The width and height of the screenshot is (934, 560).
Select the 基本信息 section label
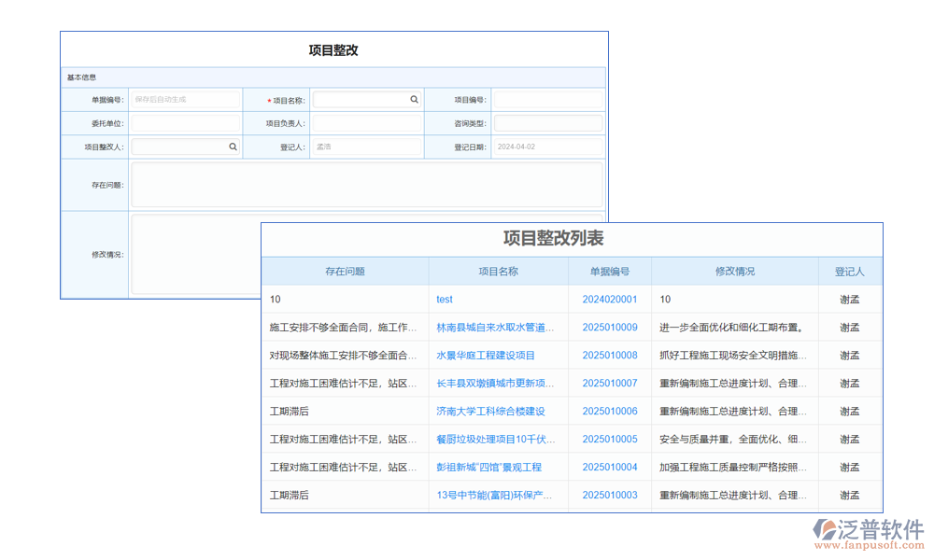point(85,77)
